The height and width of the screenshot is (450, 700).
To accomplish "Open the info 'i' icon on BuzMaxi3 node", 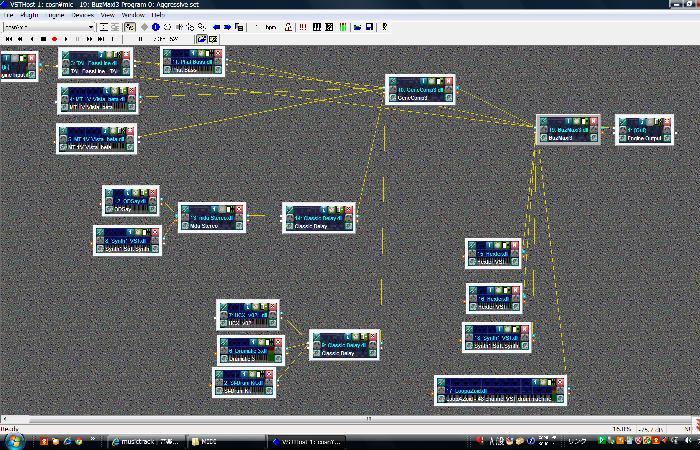I will (568, 121).
